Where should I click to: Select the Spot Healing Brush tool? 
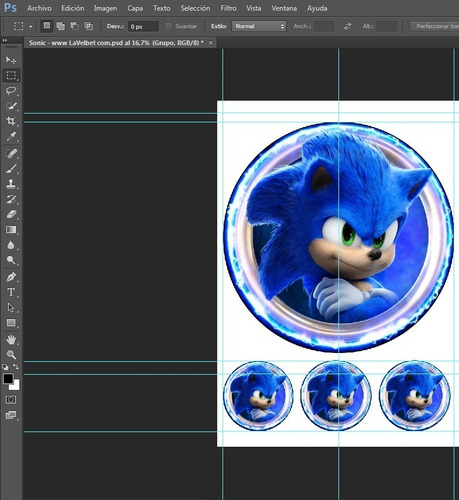tap(11, 153)
